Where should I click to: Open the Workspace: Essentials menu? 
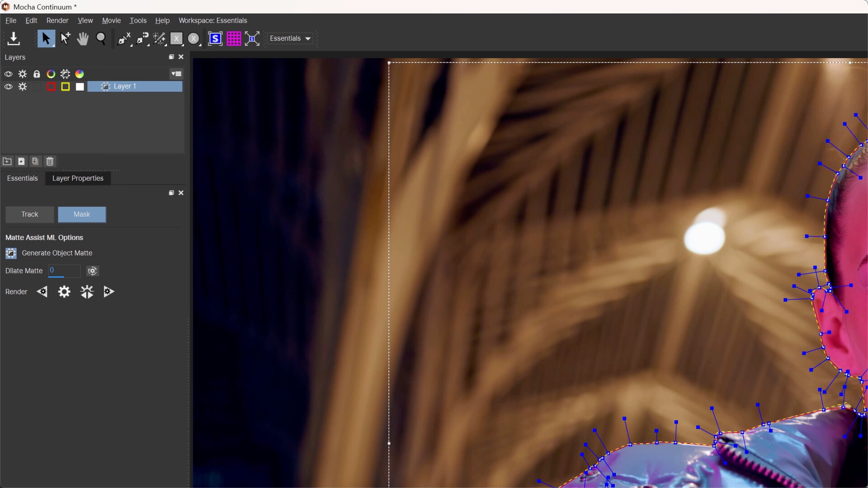(x=212, y=20)
